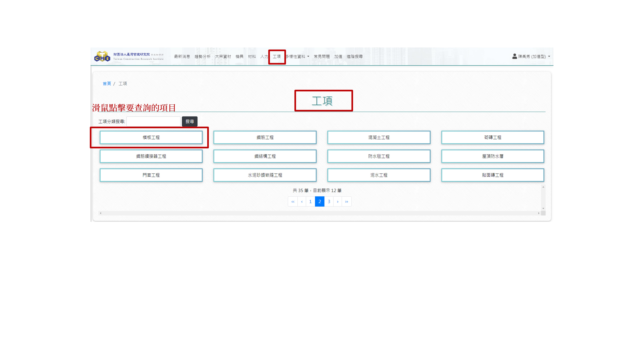Click the 首頁 breadcrumb link
Image resolution: width=644 pixels, height=362 pixels.
[x=107, y=83]
